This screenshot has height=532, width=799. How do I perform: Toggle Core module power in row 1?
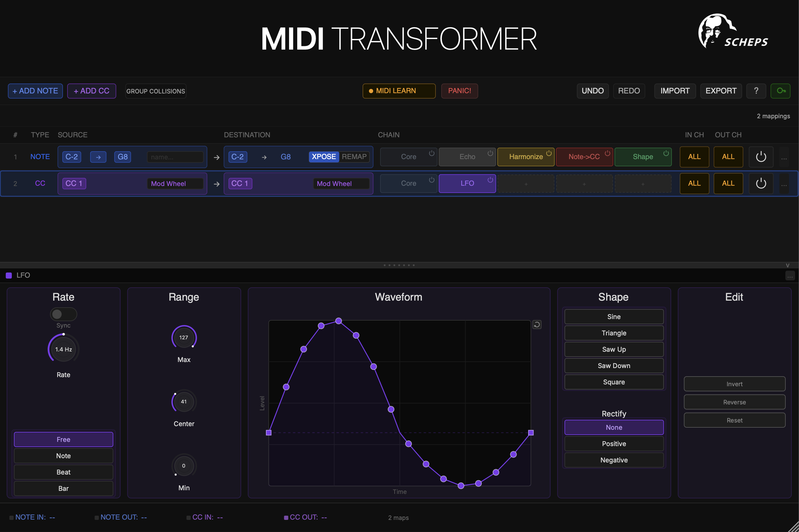click(x=431, y=153)
